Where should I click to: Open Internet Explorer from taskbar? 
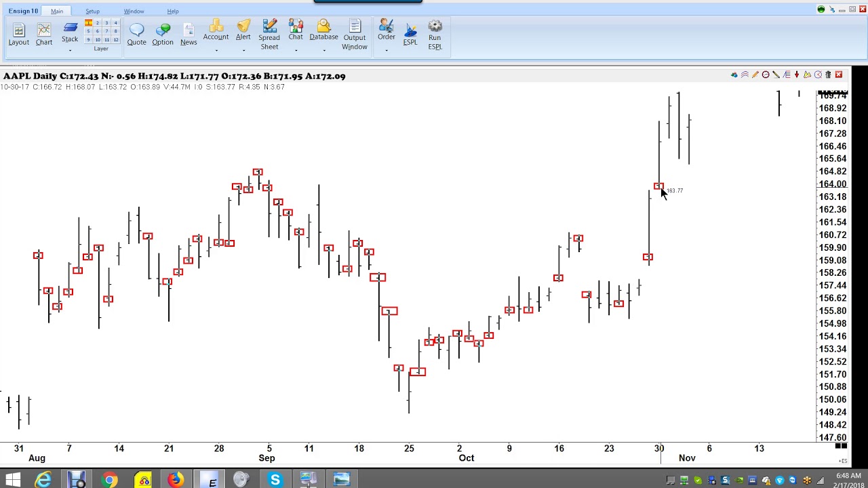[x=44, y=481]
